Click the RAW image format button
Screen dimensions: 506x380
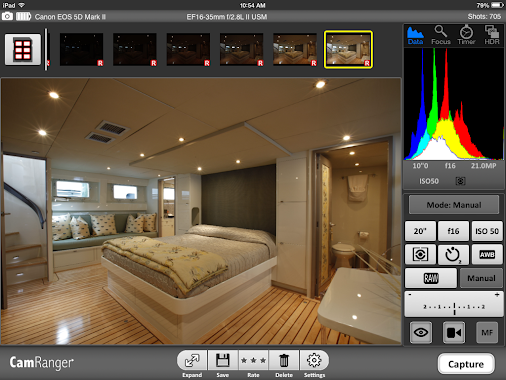pos(431,278)
